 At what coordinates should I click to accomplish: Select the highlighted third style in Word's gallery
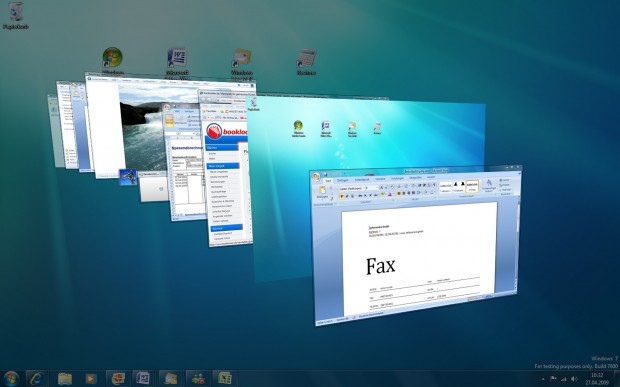click(x=472, y=186)
